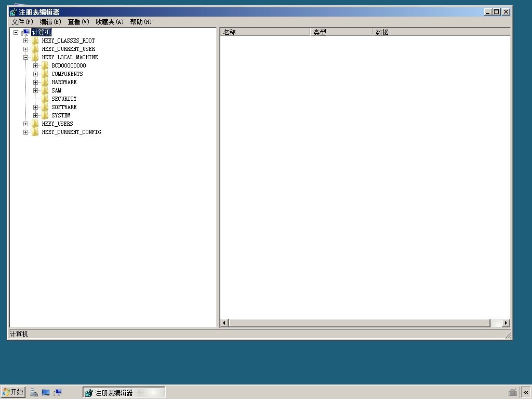Collapse the HKEY_LOCAL_MACHINE node
The height and width of the screenshot is (399, 532).
[x=25, y=57]
